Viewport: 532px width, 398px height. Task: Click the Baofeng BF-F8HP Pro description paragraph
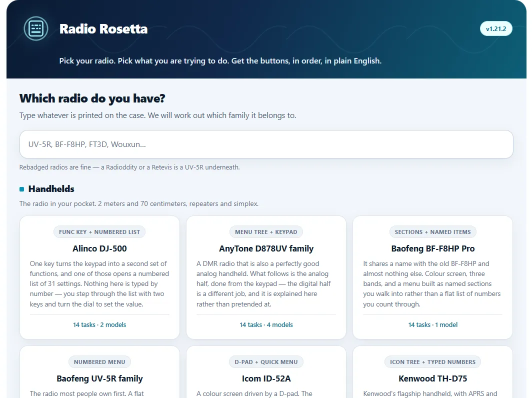pos(432,283)
